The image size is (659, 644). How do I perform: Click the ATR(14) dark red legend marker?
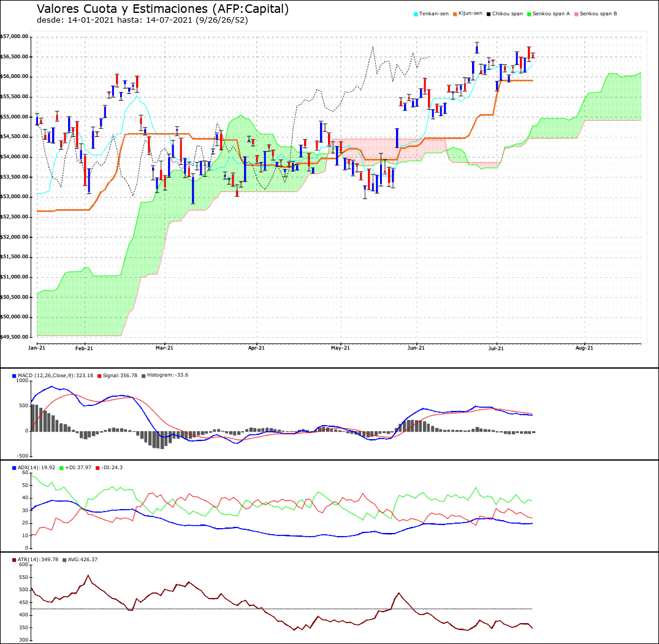(x=14, y=560)
